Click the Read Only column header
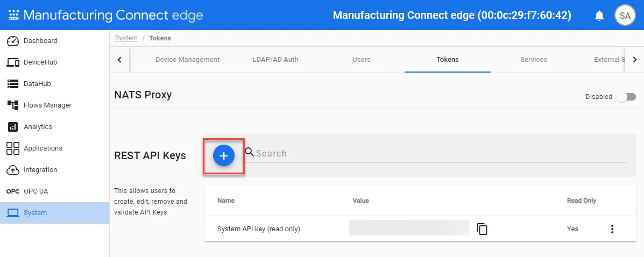This screenshot has width=644, height=257. (582, 201)
